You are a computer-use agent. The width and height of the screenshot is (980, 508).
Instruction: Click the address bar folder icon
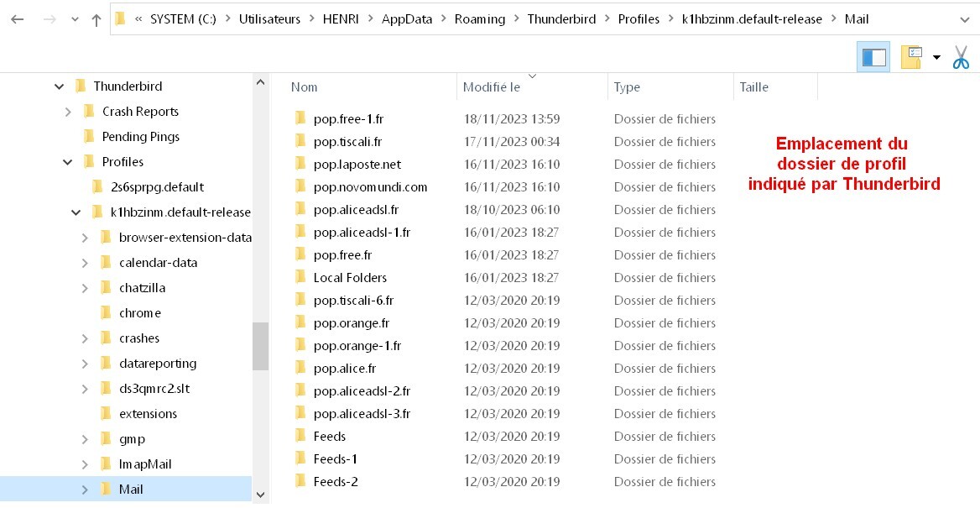[121, 19]
